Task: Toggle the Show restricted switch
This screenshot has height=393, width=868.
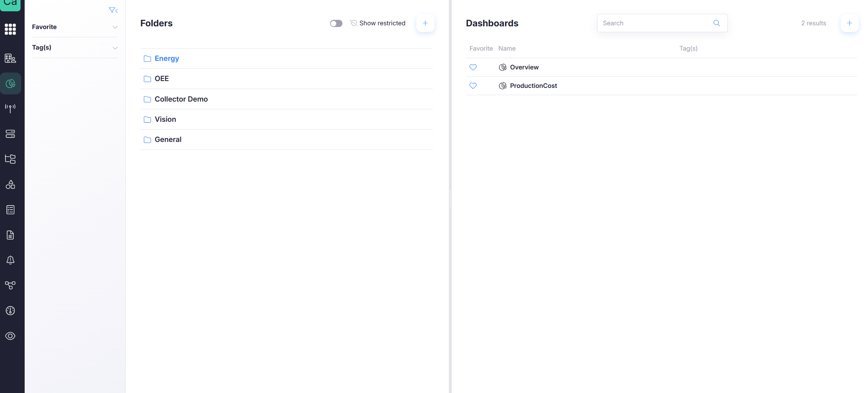Action: [x=336, y=23]
